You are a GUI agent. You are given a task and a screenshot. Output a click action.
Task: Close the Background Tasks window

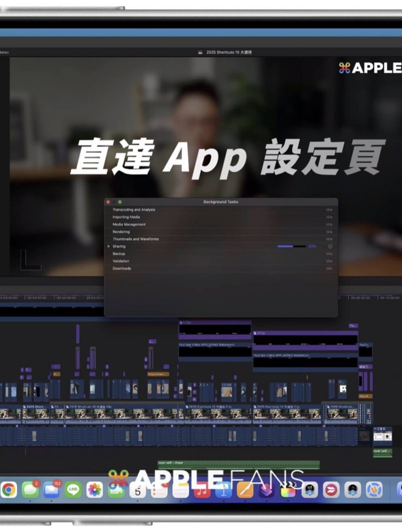tap(108, 202)
